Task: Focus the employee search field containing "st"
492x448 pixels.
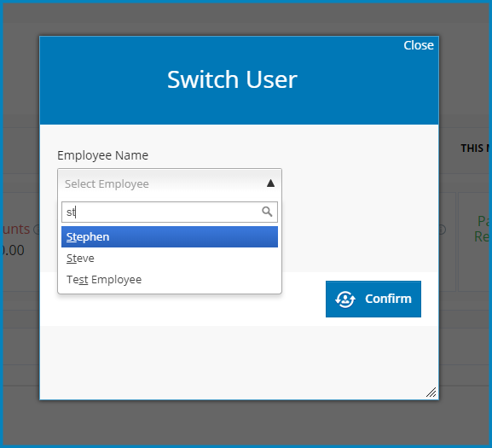Action: (170, 212)
